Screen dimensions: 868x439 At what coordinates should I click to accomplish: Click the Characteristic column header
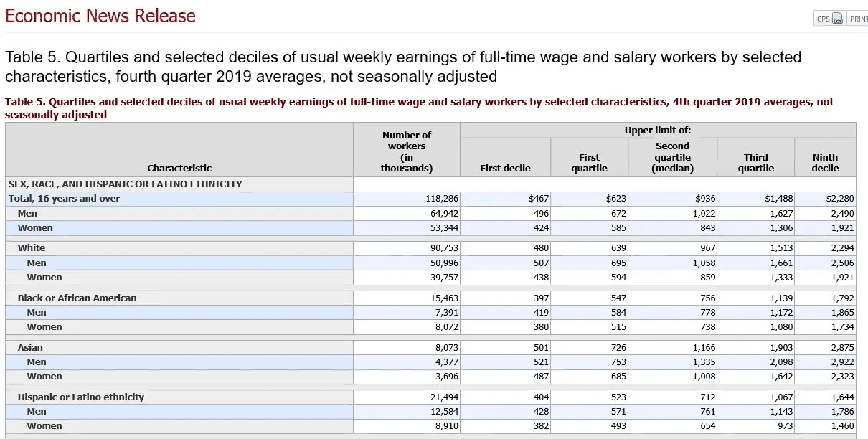point(179,168)
